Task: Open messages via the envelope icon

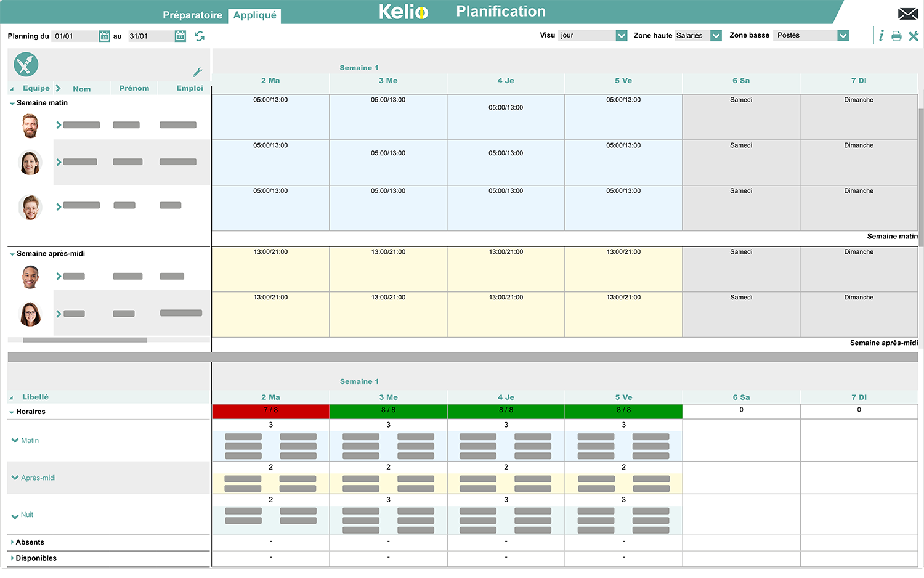Action: click(908, 12)
